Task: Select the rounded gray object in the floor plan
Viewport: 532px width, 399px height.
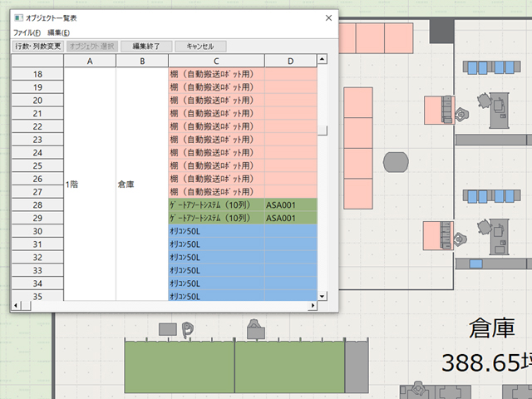Action: [x=396, y=162]
